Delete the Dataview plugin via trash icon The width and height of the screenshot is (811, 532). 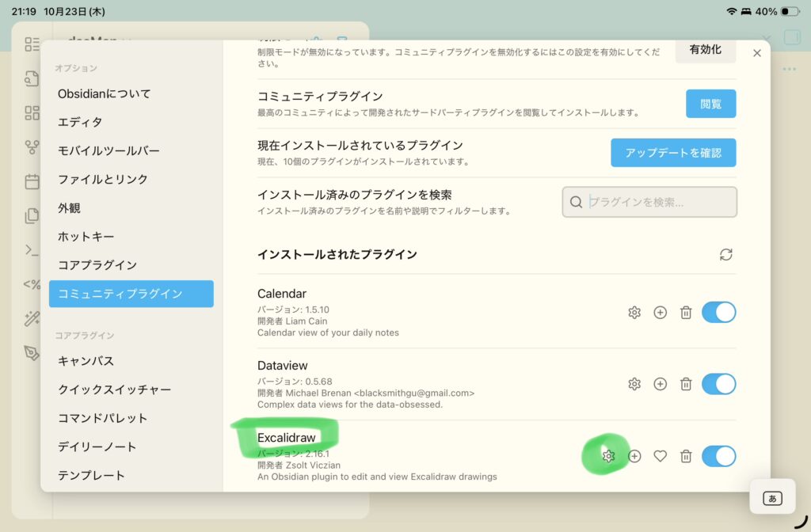point(686,384)
